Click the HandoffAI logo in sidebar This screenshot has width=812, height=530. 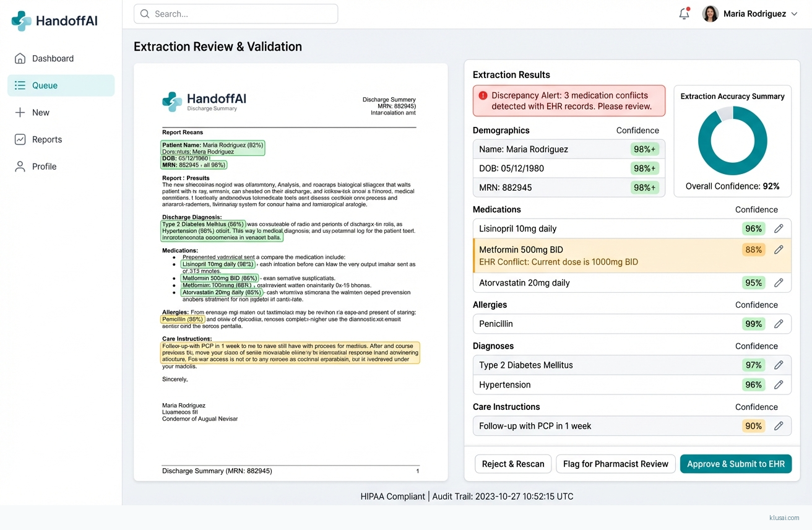54,20
